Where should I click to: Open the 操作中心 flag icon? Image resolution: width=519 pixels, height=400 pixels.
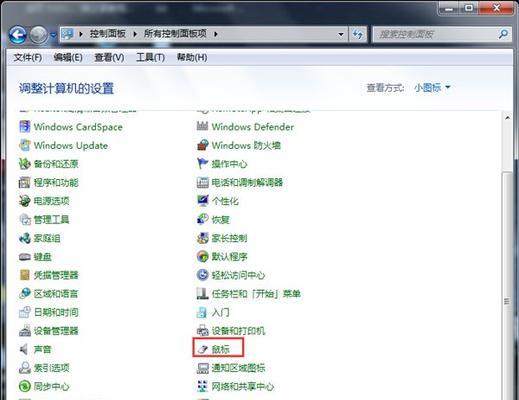pos(202,164)
